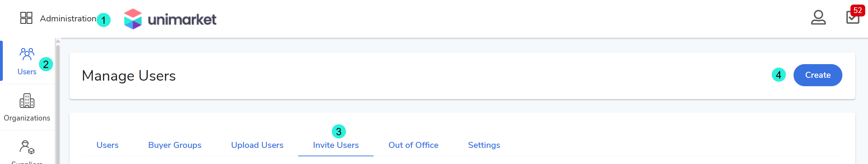Click the Administration label
868x164 pixels.
point(68,19)
